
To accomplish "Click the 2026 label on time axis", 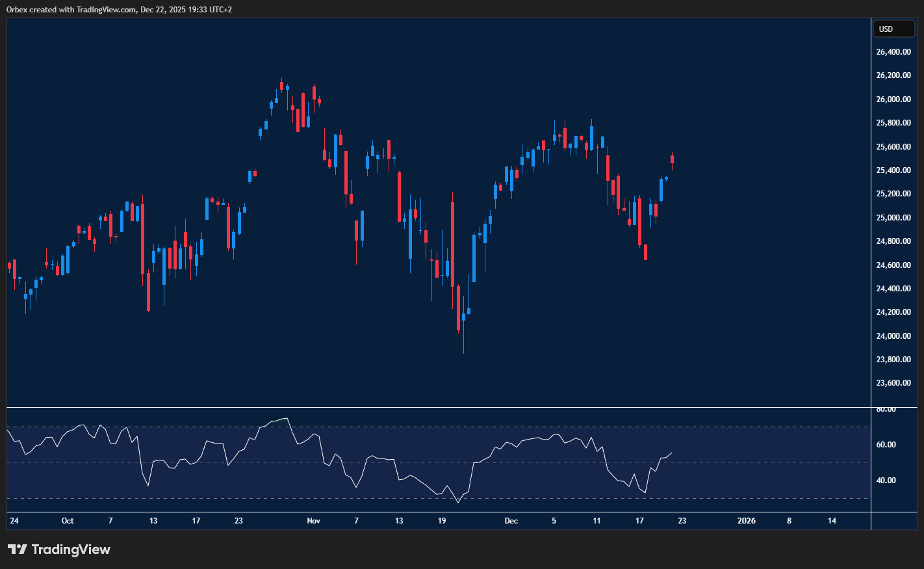I will click(747, 521).
